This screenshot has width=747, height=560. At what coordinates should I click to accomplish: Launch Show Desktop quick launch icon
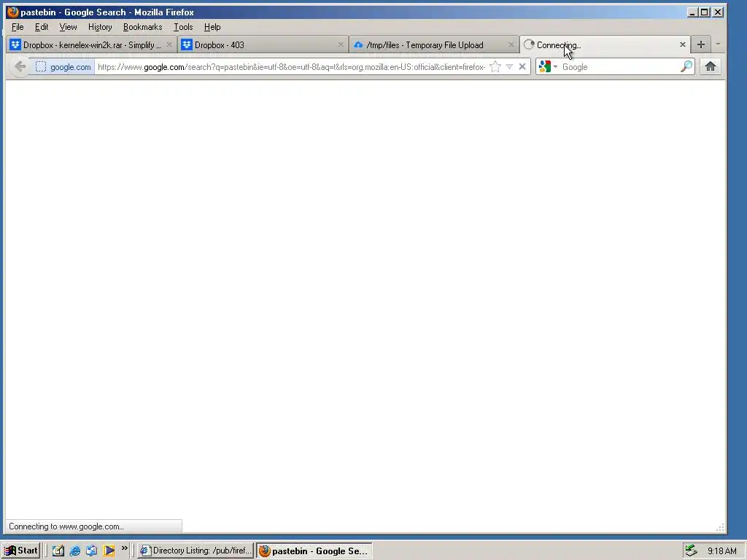58,551
